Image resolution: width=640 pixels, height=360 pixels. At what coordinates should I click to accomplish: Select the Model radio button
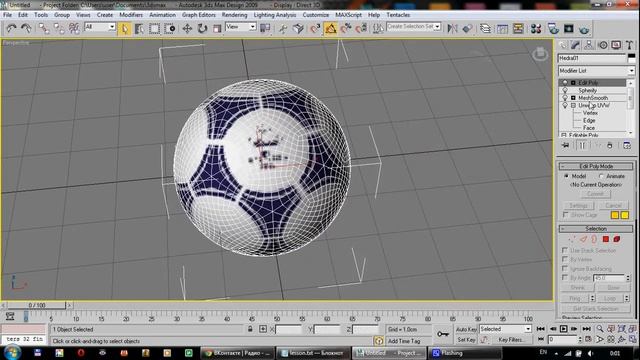coord(566,176)
